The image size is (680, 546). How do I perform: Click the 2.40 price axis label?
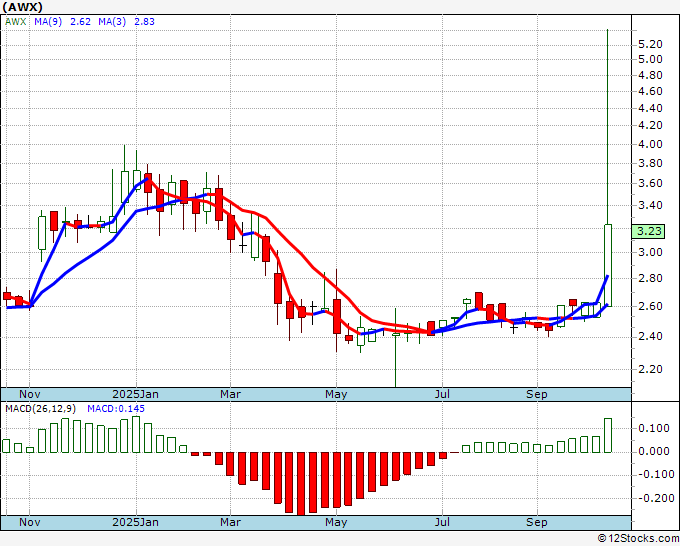650,337
